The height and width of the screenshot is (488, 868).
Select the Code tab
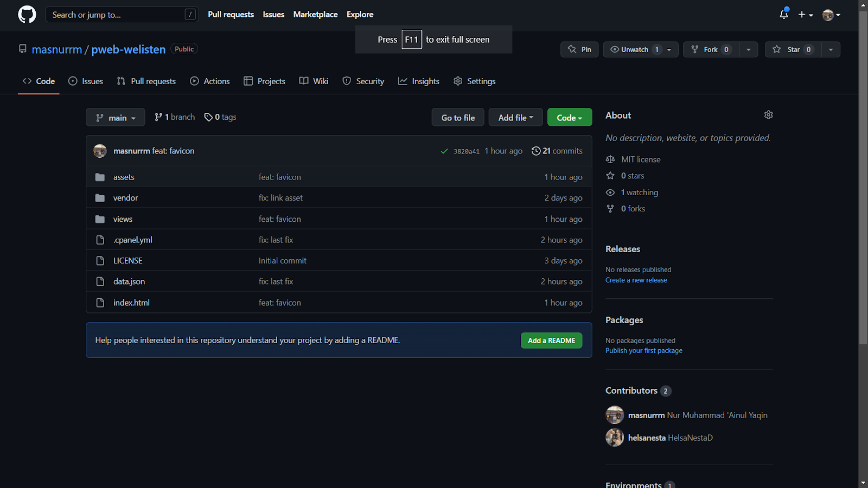pyautogui.click(x=39, y=81)
